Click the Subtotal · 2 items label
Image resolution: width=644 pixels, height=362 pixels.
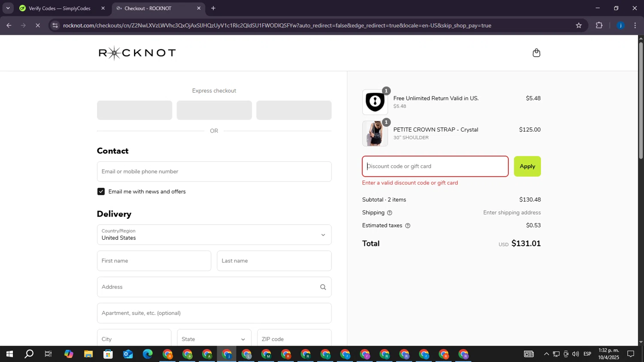coord(384,200)
